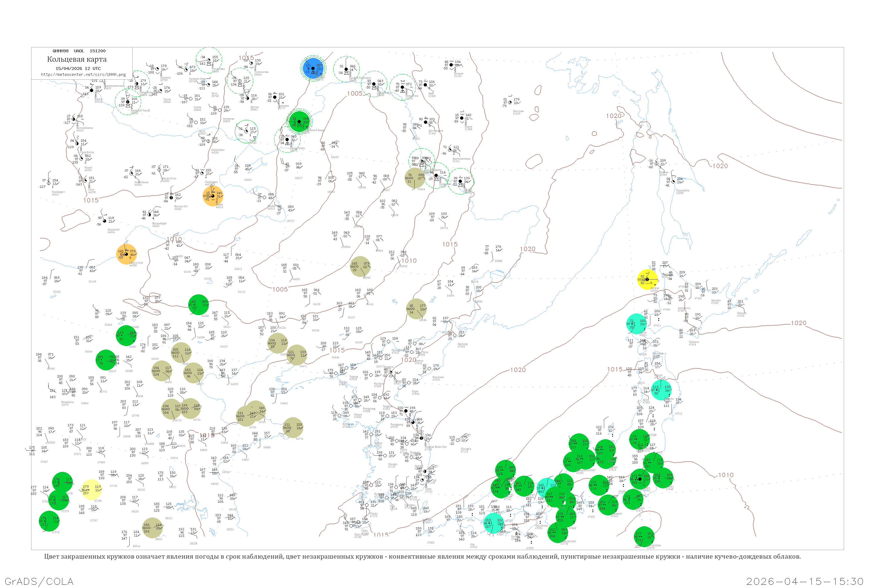
Task: Click the double-ringed green station circle
Action: tap(299, 121)
